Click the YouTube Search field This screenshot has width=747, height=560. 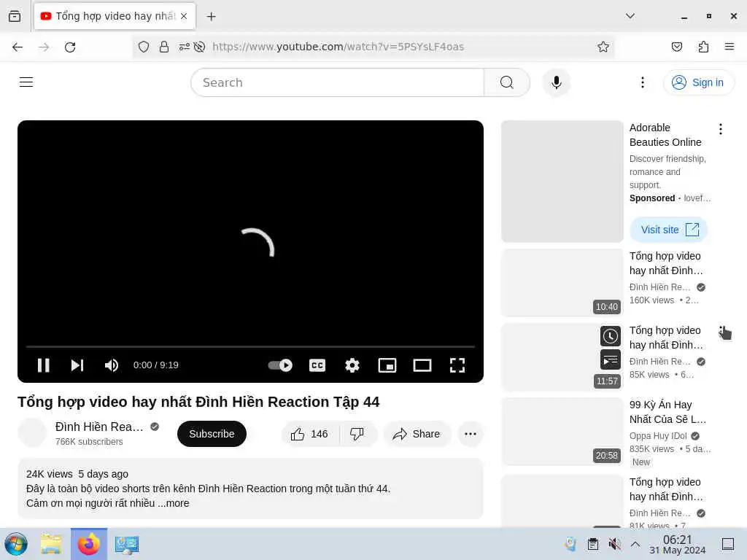click(x=337, y=82)
